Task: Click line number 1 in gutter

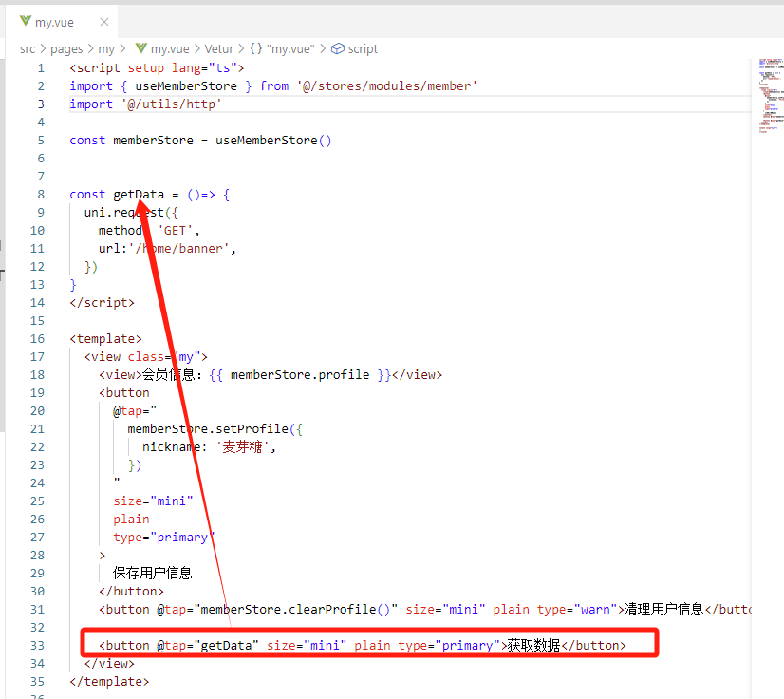Action: click(x=41, y=68)
